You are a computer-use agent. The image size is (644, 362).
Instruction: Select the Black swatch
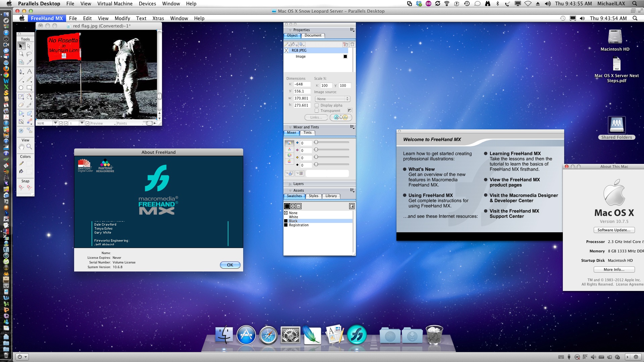318,221
